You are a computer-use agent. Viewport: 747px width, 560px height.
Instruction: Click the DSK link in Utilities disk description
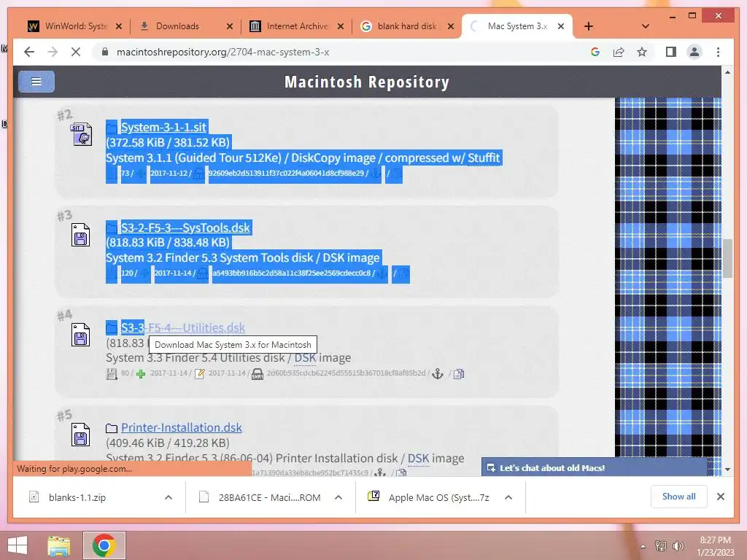click(305, 357)
